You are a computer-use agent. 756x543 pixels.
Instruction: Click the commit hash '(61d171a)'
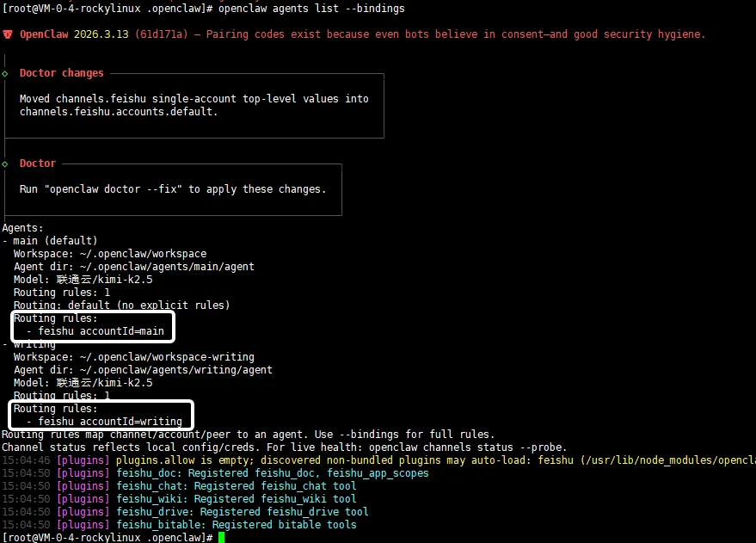click(x=161, y=34)
